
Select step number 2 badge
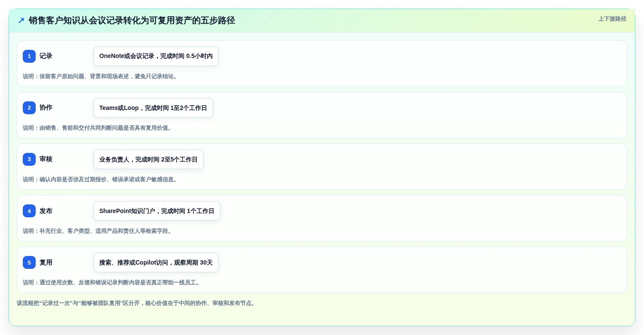pos(29,108)
